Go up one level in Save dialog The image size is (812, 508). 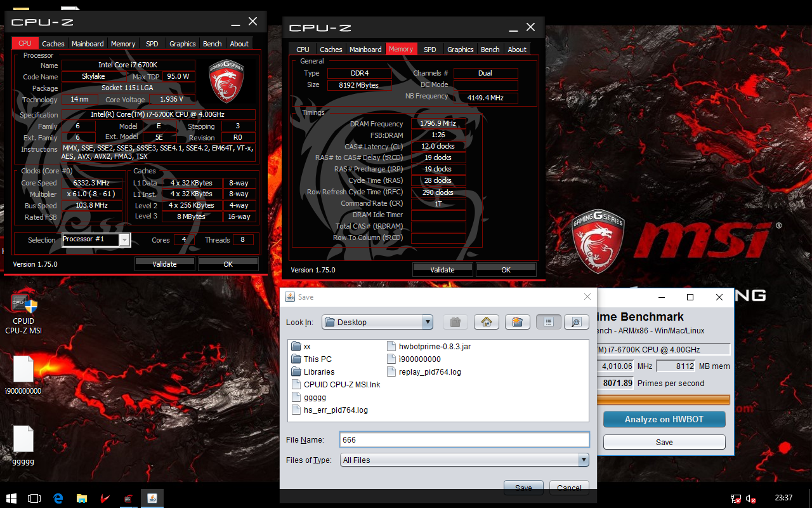coord(455,322)
